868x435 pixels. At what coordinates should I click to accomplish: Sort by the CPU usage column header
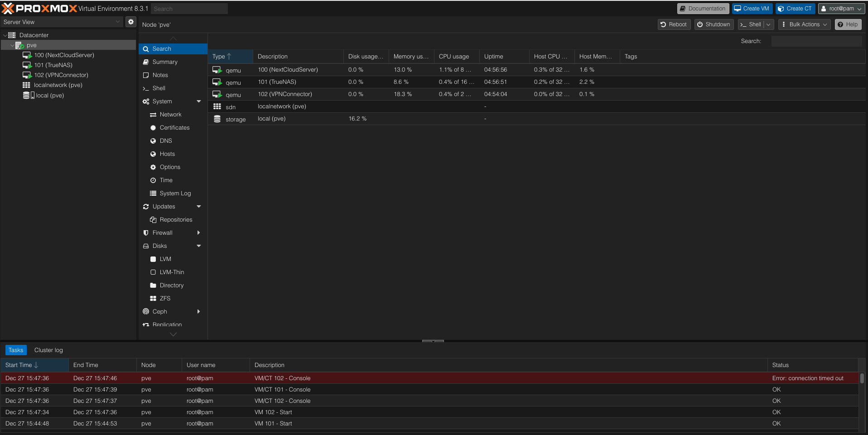click(457, 57)
